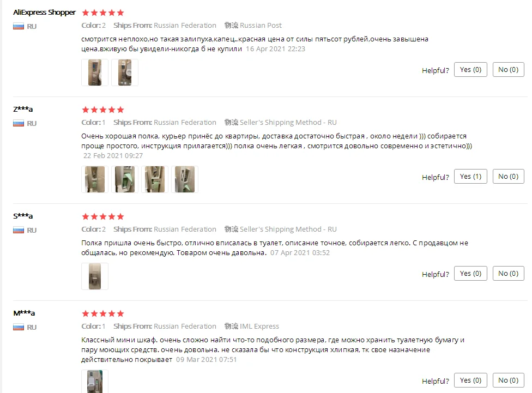The image size is (532, 393).
Task: Open the single photo in S***a's review
Action: pyautogui.click(x=95, y=276)
